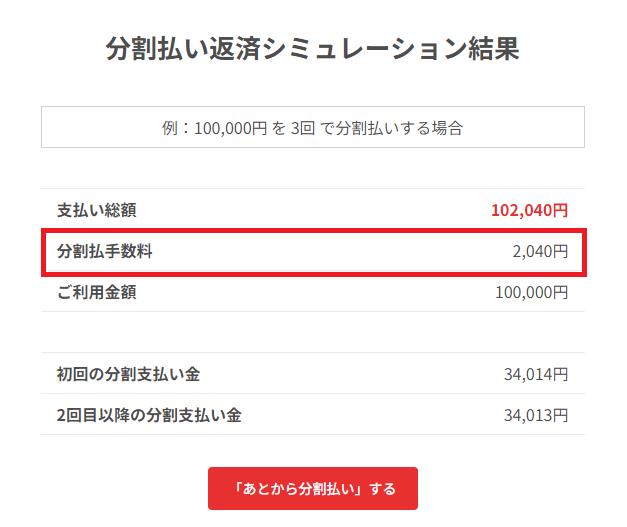The image size is (627, 527).
Task: Click the 3回 text in the example box
Action: tap(303, 128)
